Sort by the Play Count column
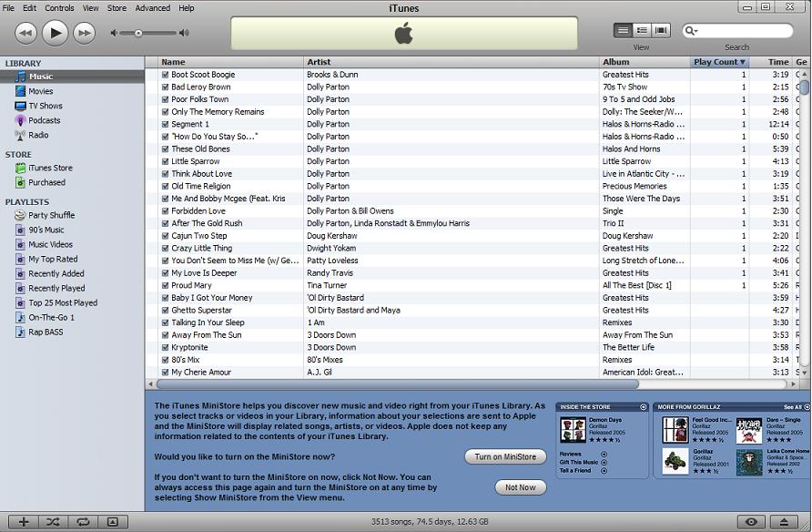 pyautogui.click(x=719, y=62)
